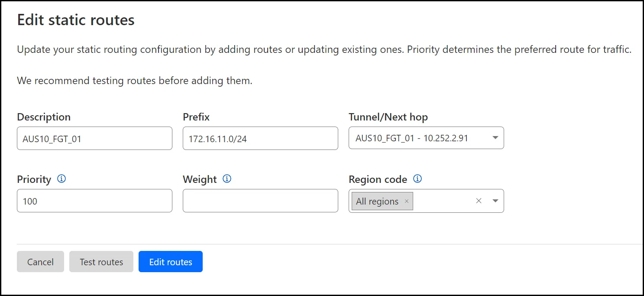Image resolution: width=644 pixels, height=296 pixels.
Task: Click the Region code dropdown caret
Action: coord(495,201)
